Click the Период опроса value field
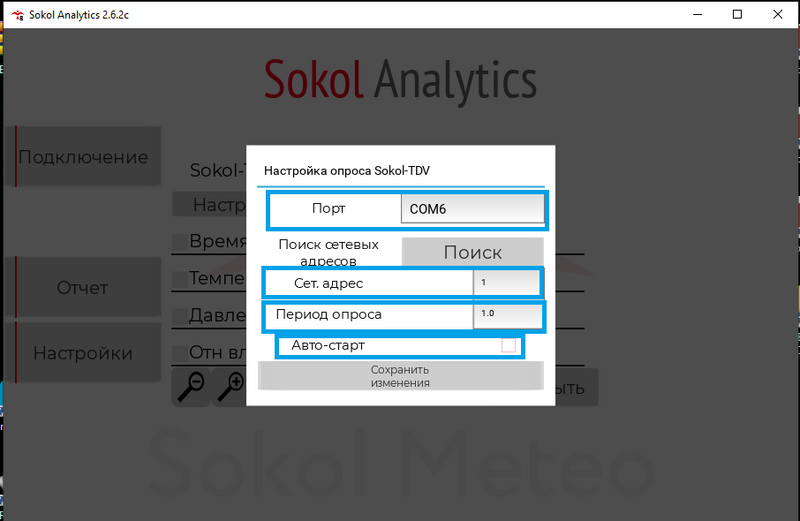The height and width of the screenshot is (521, 800). tap(508, 316)
